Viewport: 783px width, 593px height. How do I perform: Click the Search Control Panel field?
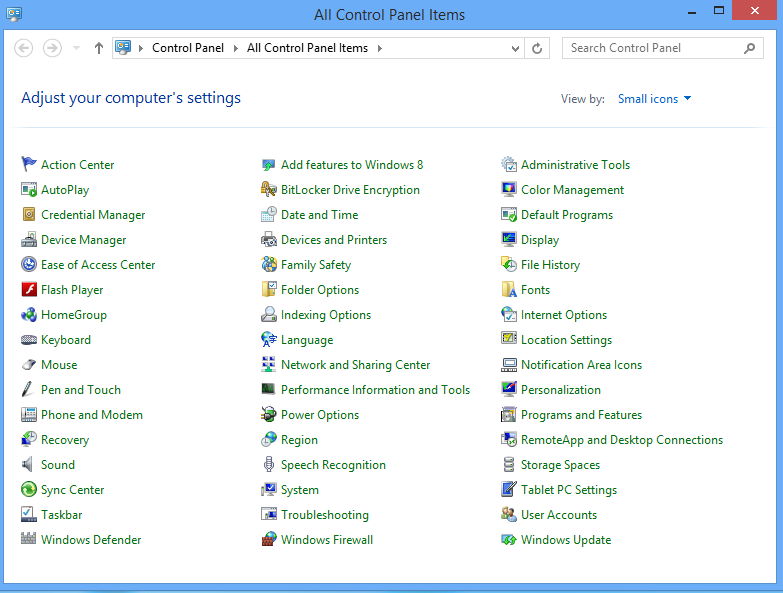[x=652, y=48]
